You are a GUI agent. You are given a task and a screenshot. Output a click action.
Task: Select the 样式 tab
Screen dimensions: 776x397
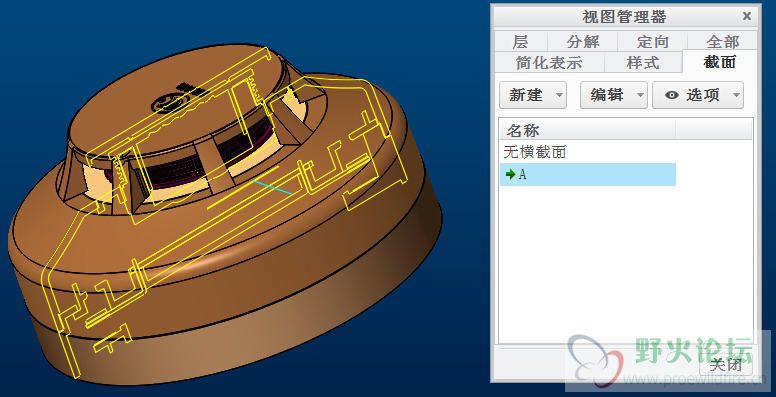pos(643,63)
